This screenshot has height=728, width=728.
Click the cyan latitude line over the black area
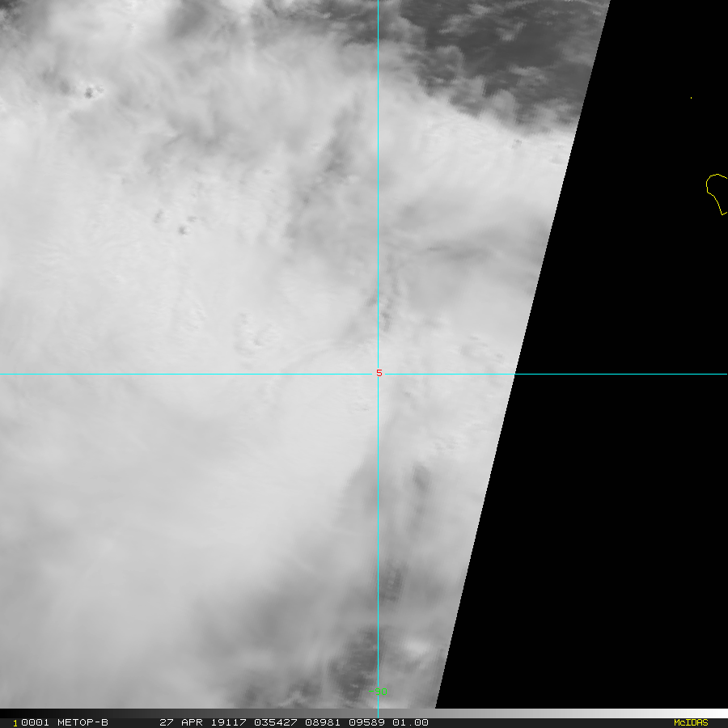[x=623, y=374]
